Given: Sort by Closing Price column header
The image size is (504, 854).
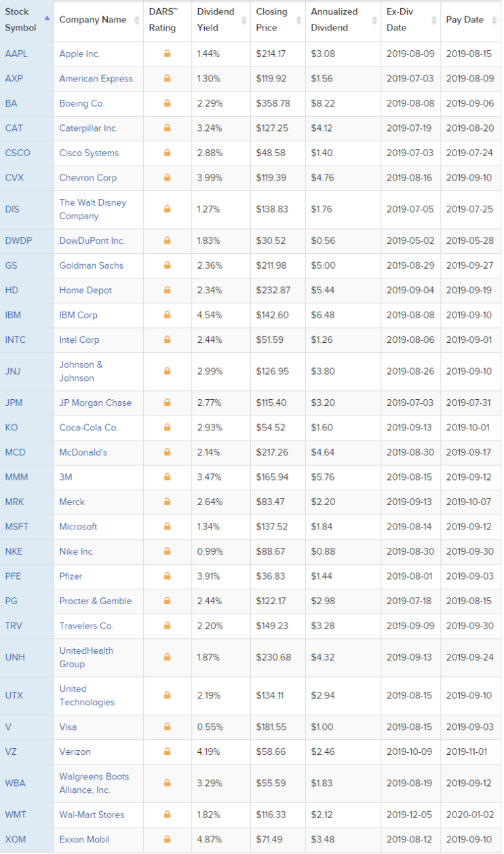Looking at the screenshot, I should pyautogui.click(x=278, y=20).
